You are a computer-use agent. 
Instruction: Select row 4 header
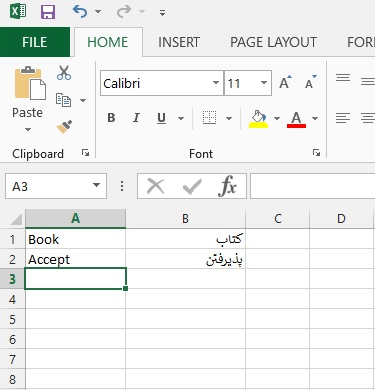pyautogui.click(x=12, y=299)
